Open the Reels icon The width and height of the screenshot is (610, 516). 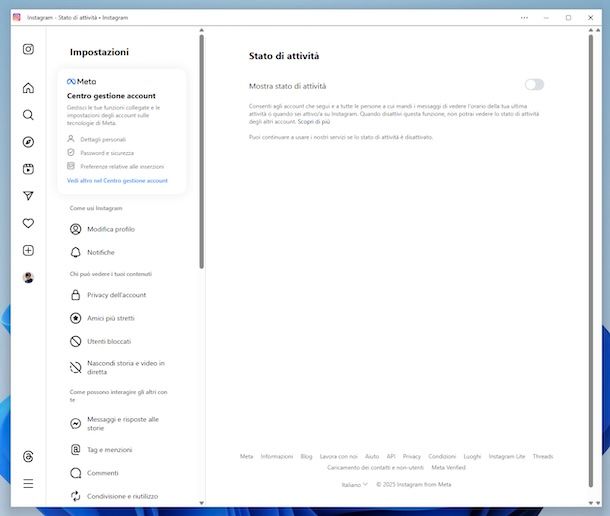(x=28, y=169)
